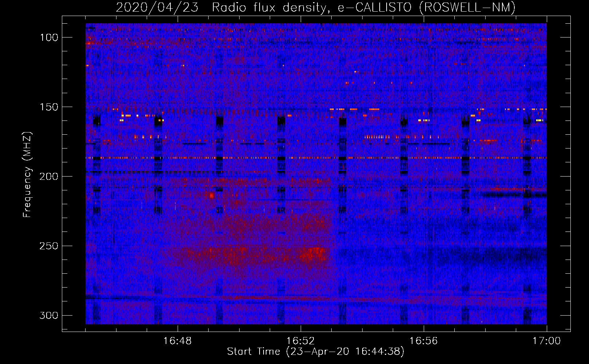Image resolution: width=589 pixels, height=364 pixels.
Task: Click the 17:00 time tick label
Action: [x=547, y=341]
